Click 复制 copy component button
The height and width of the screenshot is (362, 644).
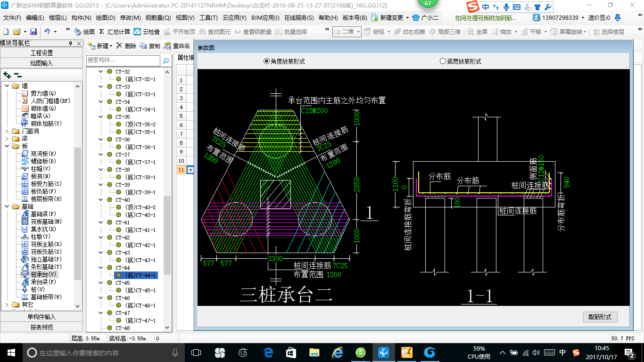coord(150,46)
